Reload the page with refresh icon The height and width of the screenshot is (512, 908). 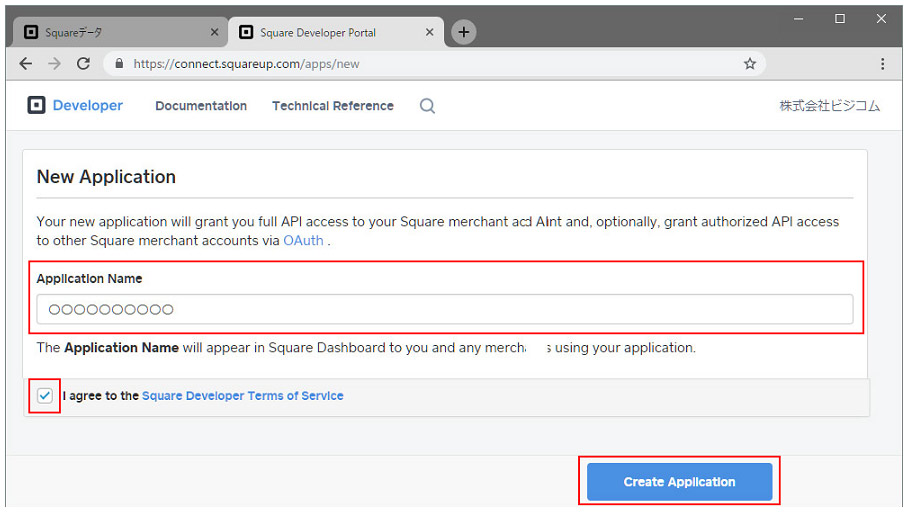[83, 64]
